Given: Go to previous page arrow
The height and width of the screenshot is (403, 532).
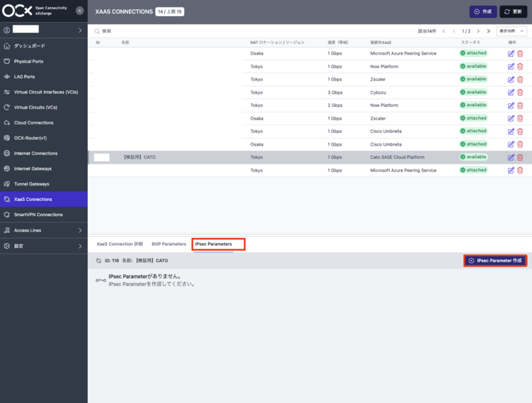Looking at the screenshot, I should point(454,31).
